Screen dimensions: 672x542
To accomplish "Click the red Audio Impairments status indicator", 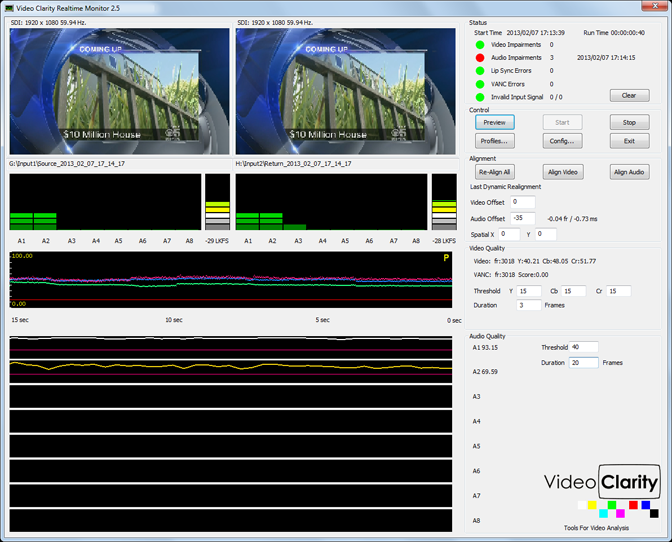I will tap(481, 58).
